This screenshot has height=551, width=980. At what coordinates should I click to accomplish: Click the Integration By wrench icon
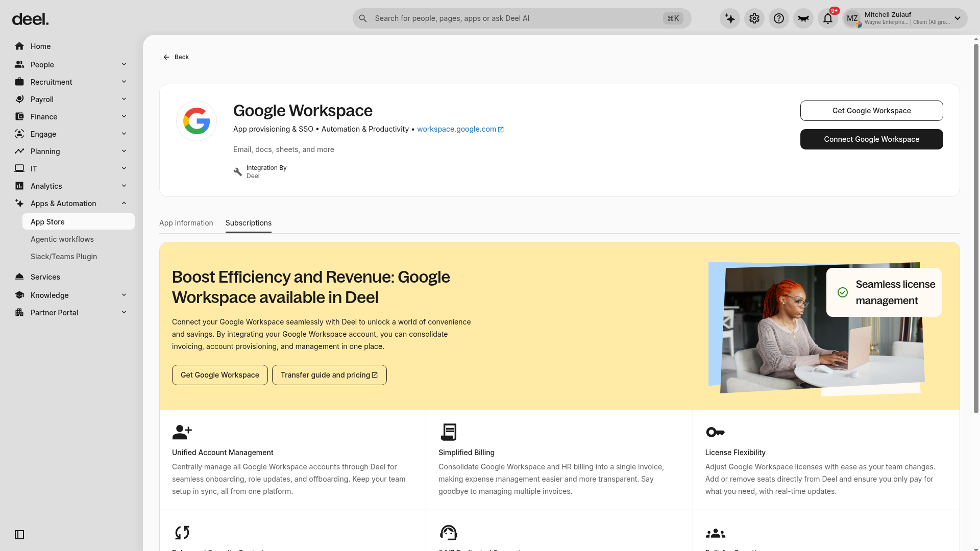point(238,172)
